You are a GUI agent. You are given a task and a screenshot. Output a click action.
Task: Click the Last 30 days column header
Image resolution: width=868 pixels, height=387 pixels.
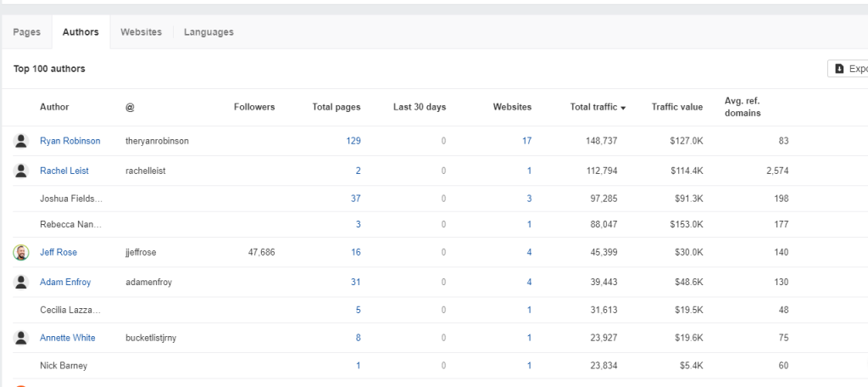coord(420,107)
